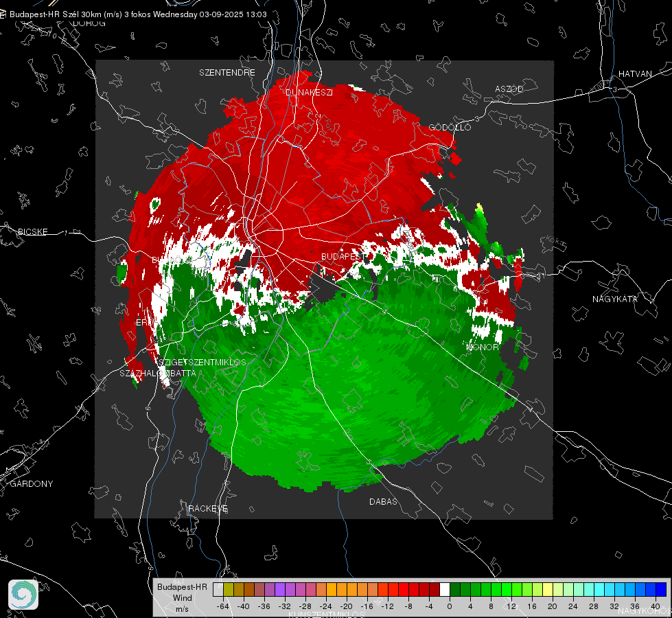
Task: Select the dark blue swatch above the 40 label
Action: (661, 590)
